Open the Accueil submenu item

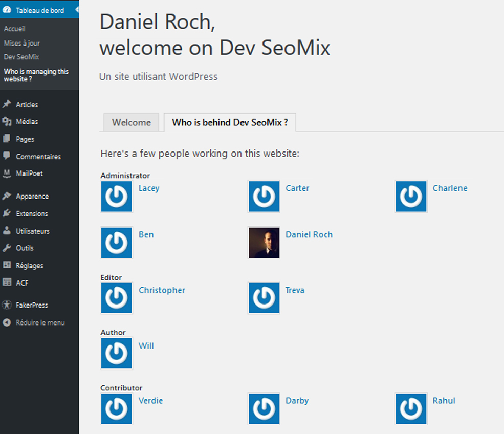[x=14, y=29]
